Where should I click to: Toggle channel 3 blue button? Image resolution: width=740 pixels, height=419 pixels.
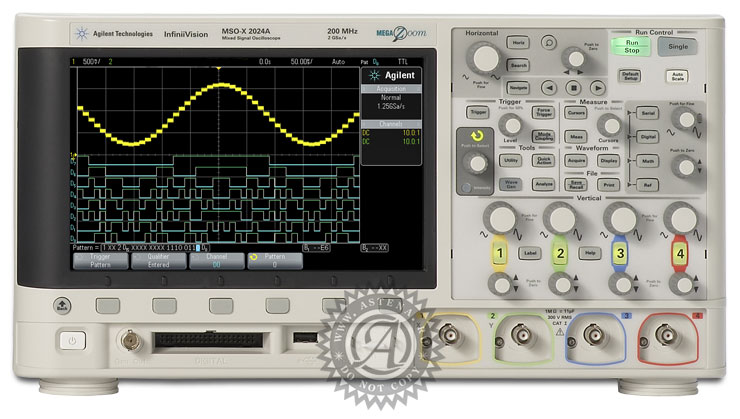pos(620,253)
